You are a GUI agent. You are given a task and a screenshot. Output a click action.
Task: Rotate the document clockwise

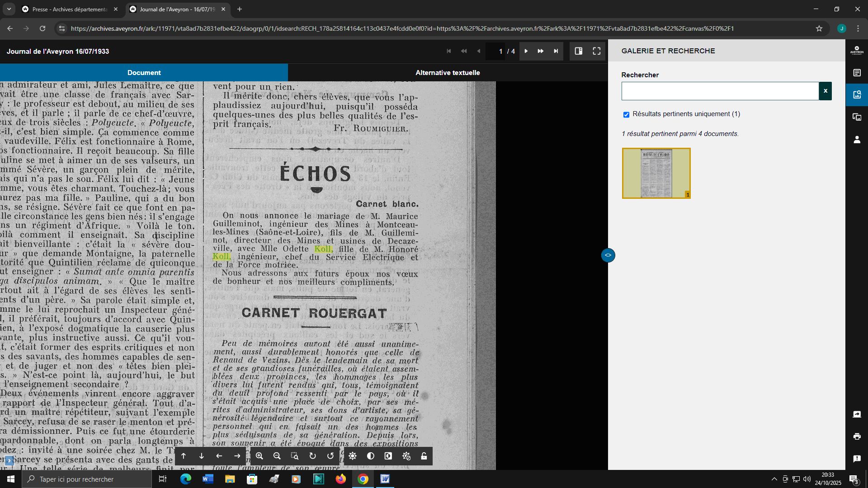(x=312, y=456)
